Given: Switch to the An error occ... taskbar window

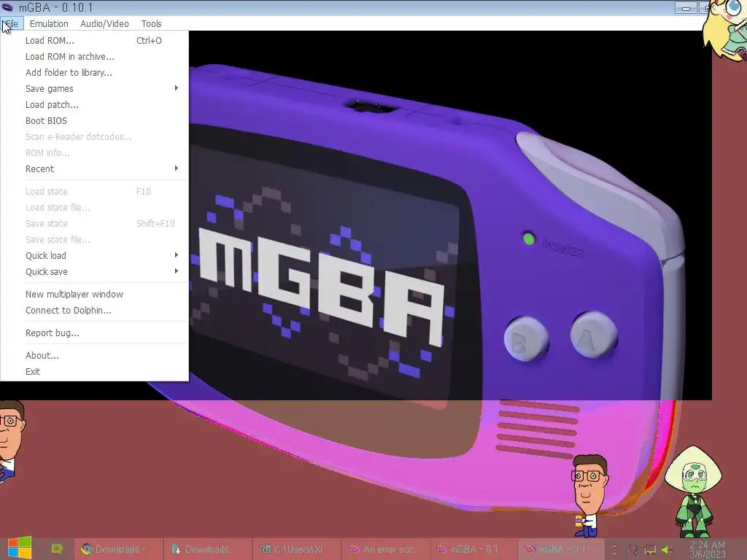Looking at the screenshot, I should (385, 549).
